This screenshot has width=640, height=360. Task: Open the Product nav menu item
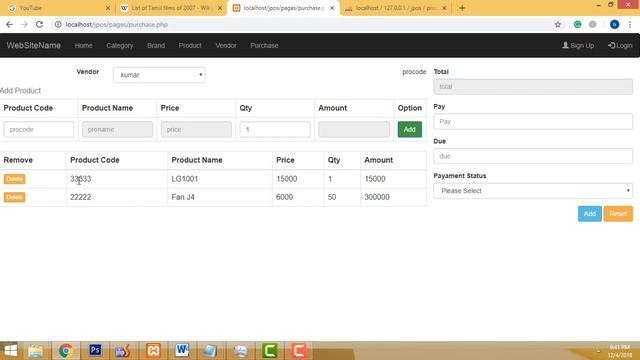coord(190,45)
